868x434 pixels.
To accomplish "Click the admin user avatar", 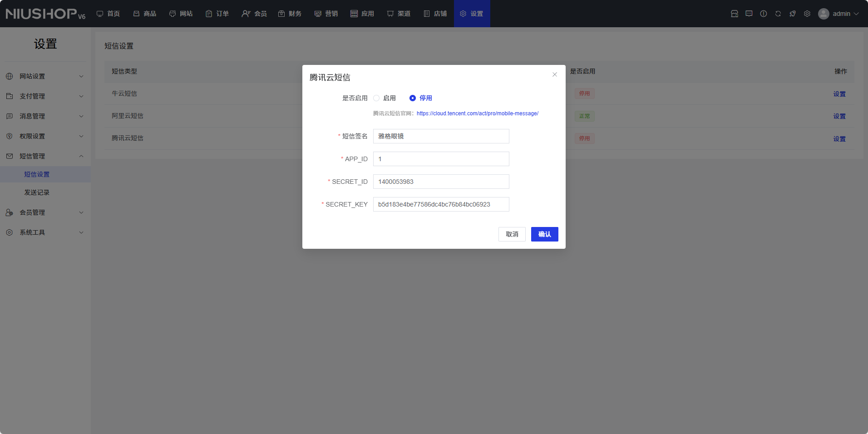I will click(824, 14).
